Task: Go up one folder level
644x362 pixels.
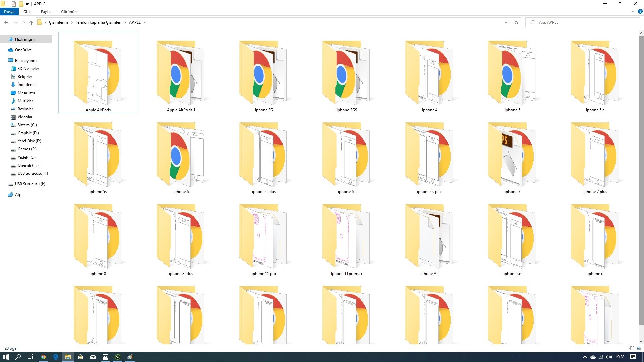Action: click(31, 22)
